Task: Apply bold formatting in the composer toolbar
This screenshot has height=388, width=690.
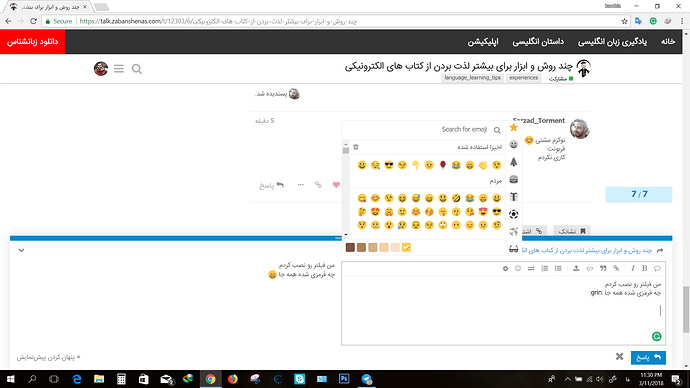Action: pyautogui.click(x=645, y=268)
